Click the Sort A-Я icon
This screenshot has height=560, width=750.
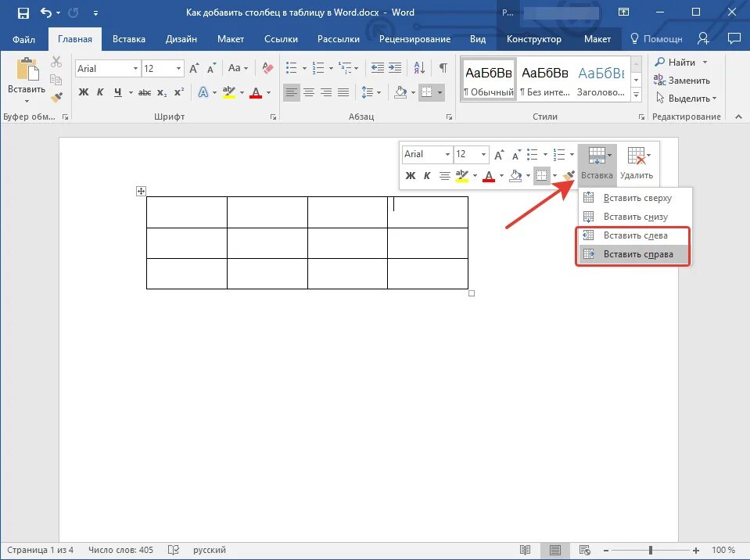[419, 68]
